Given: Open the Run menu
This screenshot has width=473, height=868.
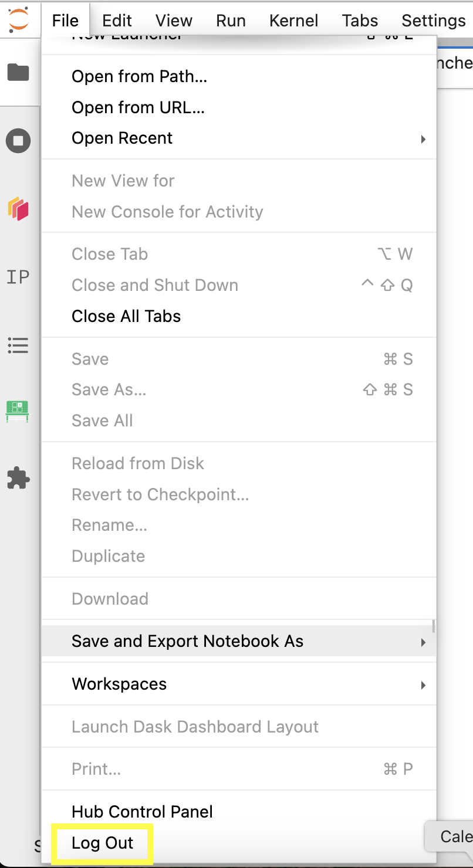Looking at the screenshot, I should (x=230, y=20).
